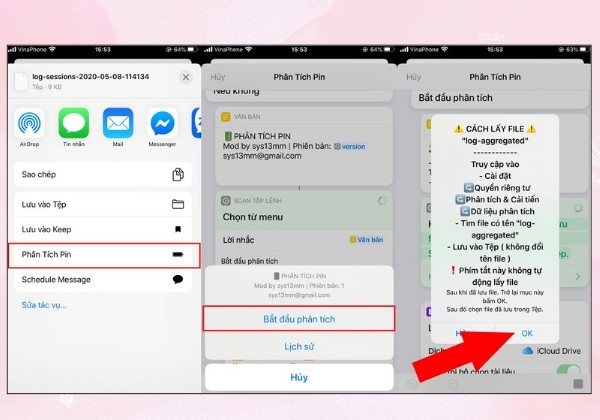The height and width of the screenshot is (420, 600).
Task: Tap the sys13mm@gmail.com text
Action: [262, 156]
